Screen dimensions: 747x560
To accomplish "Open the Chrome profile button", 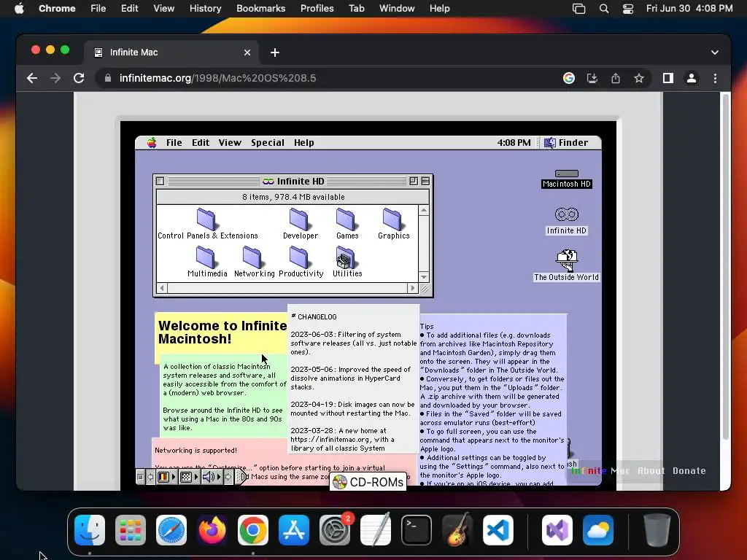I will pos(692,78).
